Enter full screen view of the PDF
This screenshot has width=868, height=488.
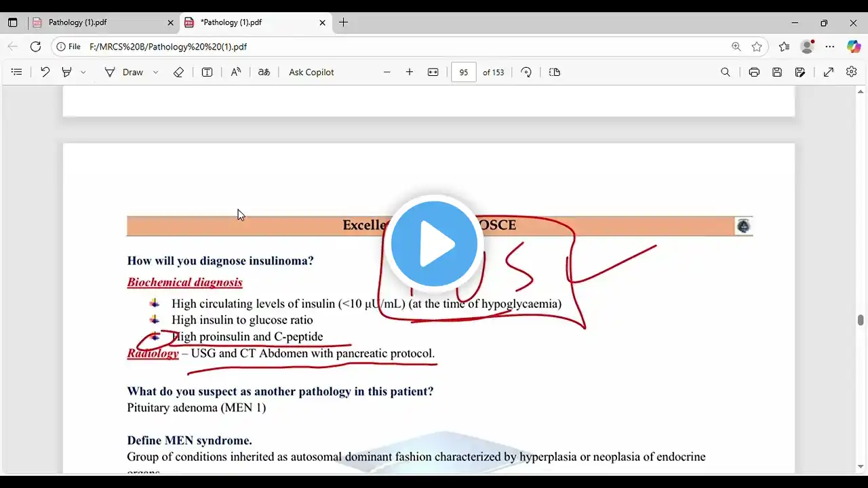point(829,72)
